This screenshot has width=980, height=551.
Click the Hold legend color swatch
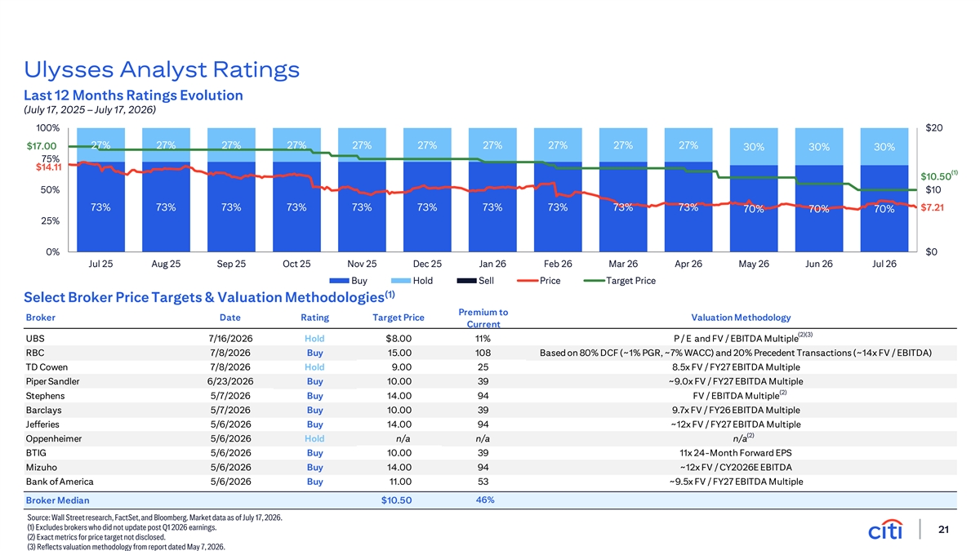click(x=402, y=281)
